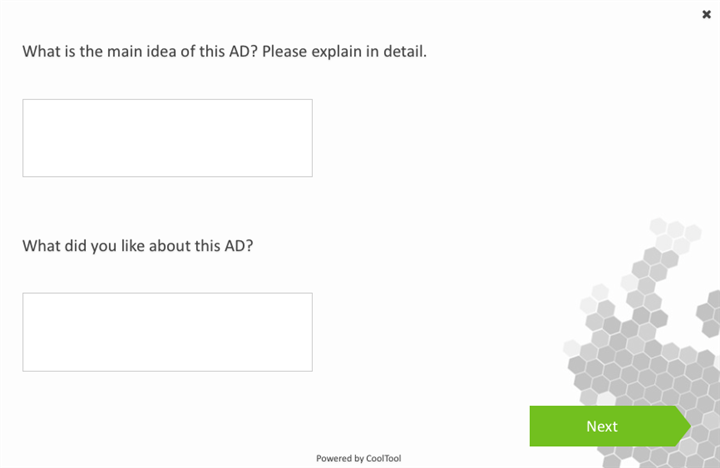
Task: Click the main idea question text
Action: point(224,51)
